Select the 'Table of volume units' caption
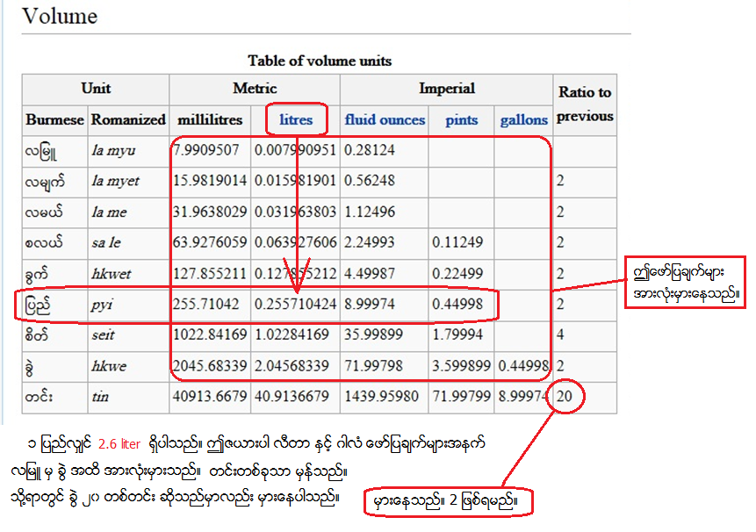Viewport: 756px width, 532px height. point(320,61)
